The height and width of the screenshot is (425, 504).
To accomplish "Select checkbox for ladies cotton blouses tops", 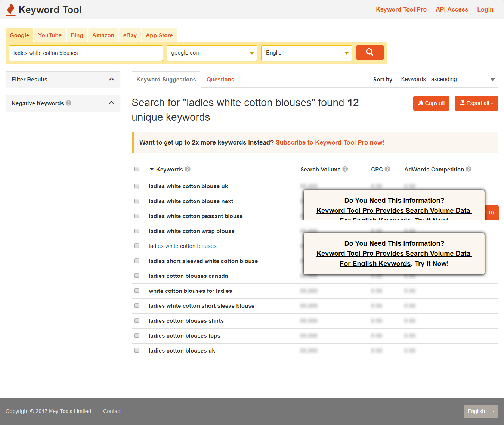I will [137, 335].
